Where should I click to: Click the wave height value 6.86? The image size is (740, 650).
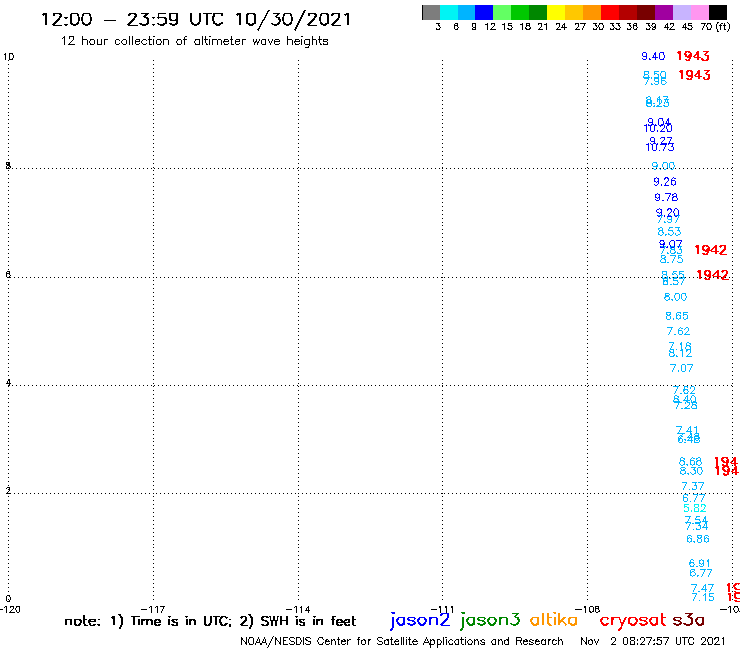[x=698, y=539]
